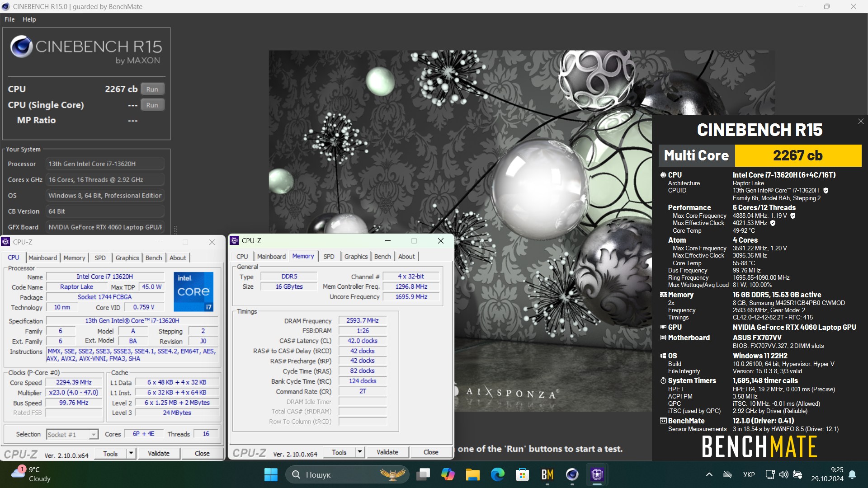Click shield icon next to Max Effective Clock
868x488 pixels.
tap(773, 223)
